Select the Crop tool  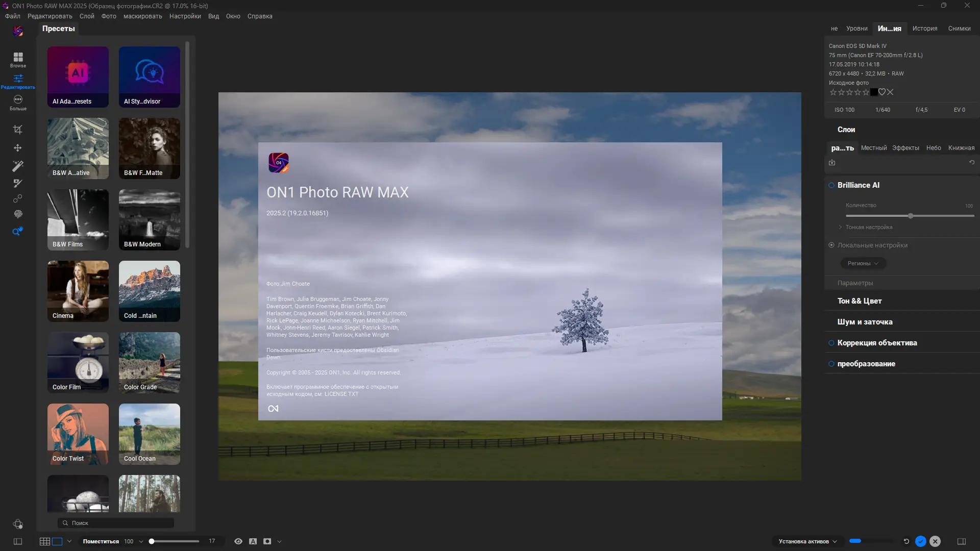(x=18, y=130)
